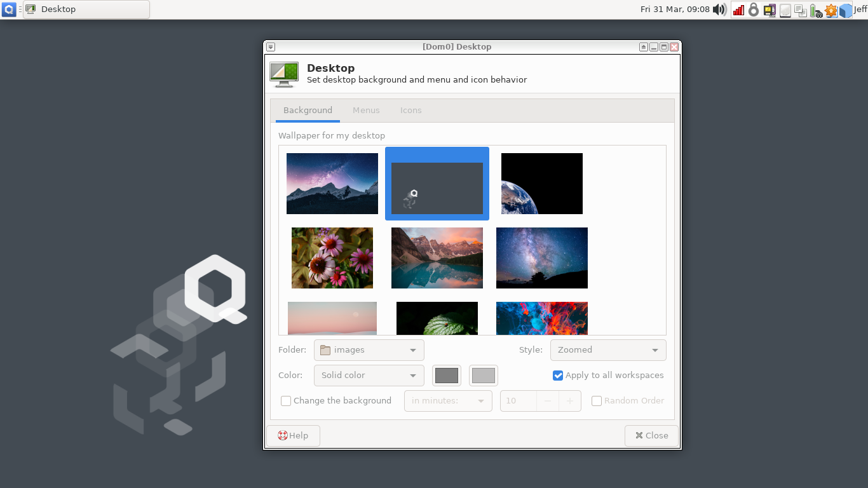Open the Style dropdown showing Zoomed

pos(608,350)
